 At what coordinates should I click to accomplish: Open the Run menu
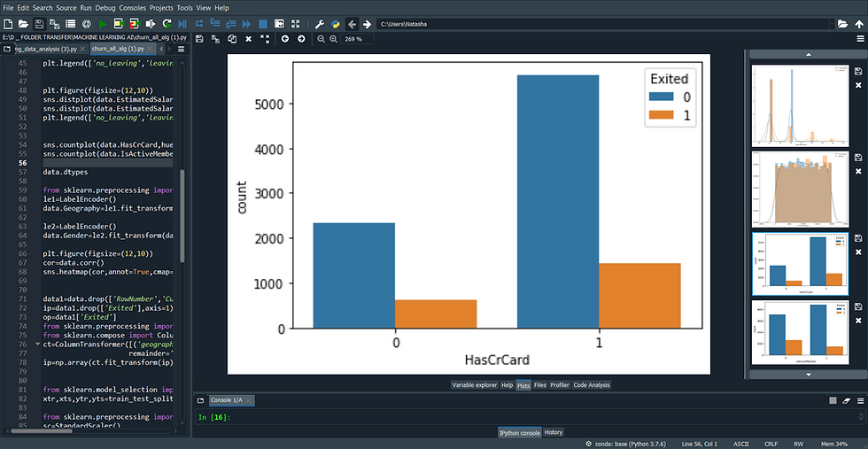(x=86, y=8)
